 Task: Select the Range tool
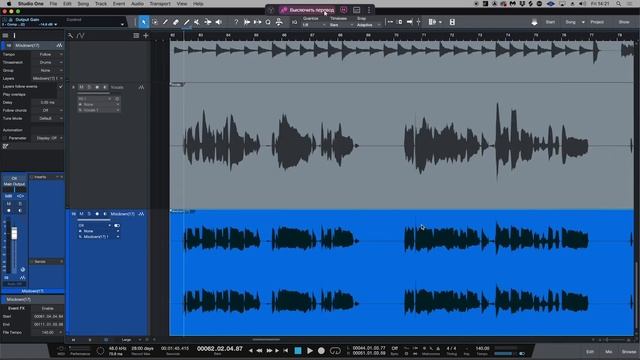(155, 22)
